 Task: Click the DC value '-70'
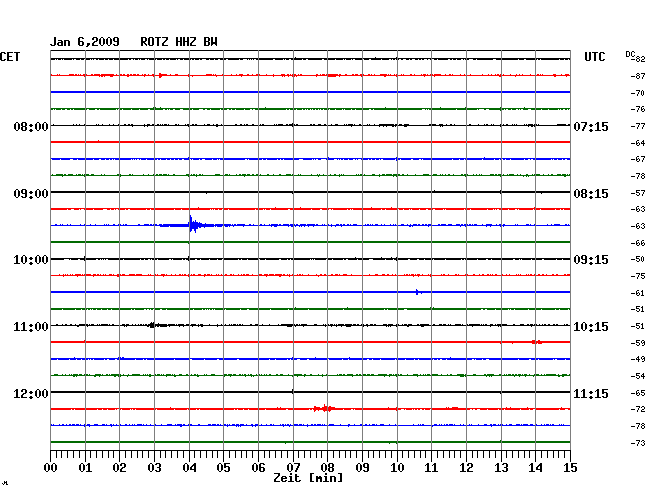[x=638, y=93]
